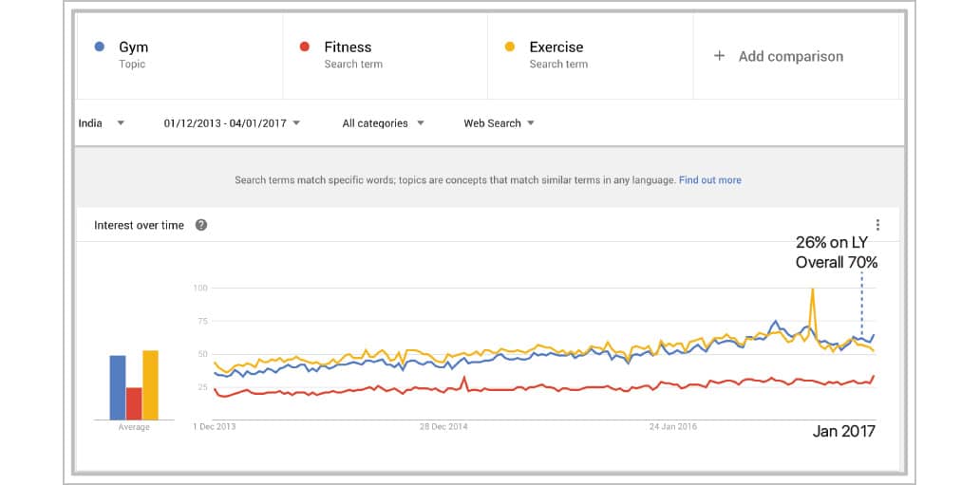Click the Interest over time heading
This screenshot has width=980, height=485.
pyautogui.click(x=139, y=225)
